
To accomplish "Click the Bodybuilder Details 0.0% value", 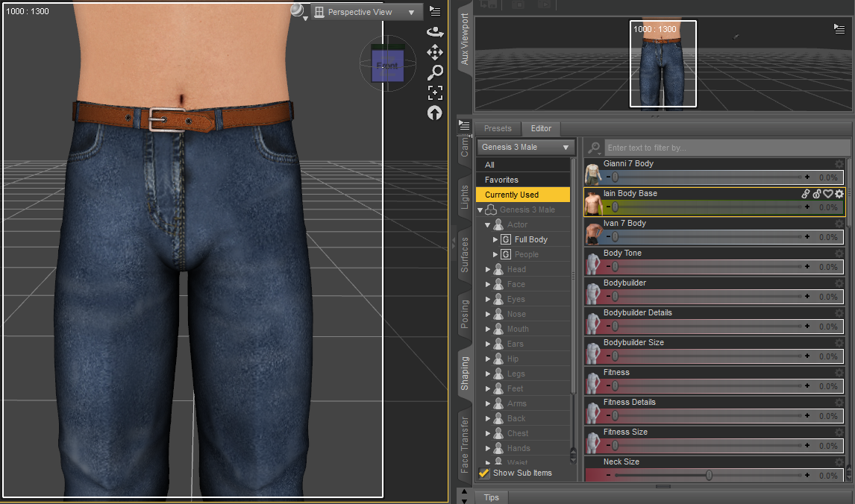I will coord(828,327).
